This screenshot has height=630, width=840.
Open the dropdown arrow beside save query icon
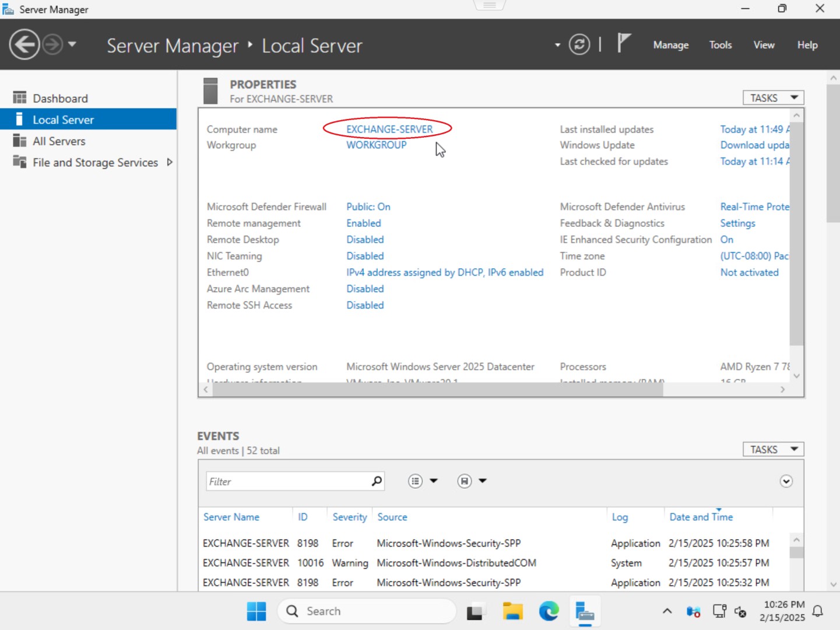point(483,481)
